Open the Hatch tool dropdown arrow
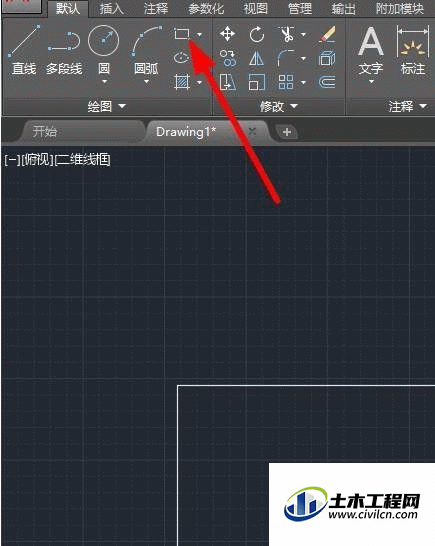435x546 pixels. pos(200,83)
